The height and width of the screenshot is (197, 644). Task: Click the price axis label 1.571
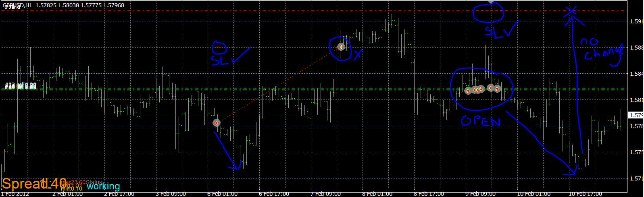(636, 178)
